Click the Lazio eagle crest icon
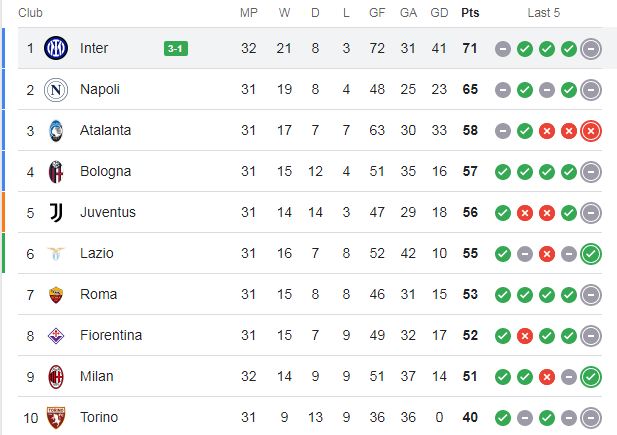 click(56, 254)
